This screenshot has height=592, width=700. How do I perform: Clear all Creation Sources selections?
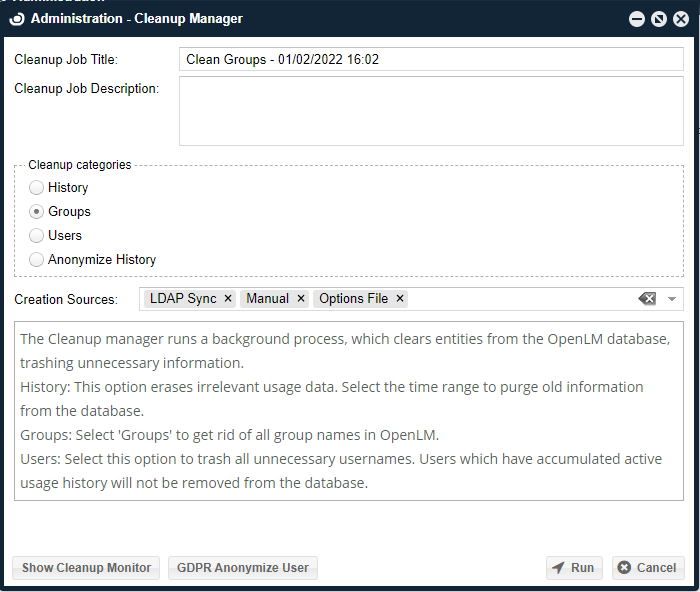coord(647,299)
